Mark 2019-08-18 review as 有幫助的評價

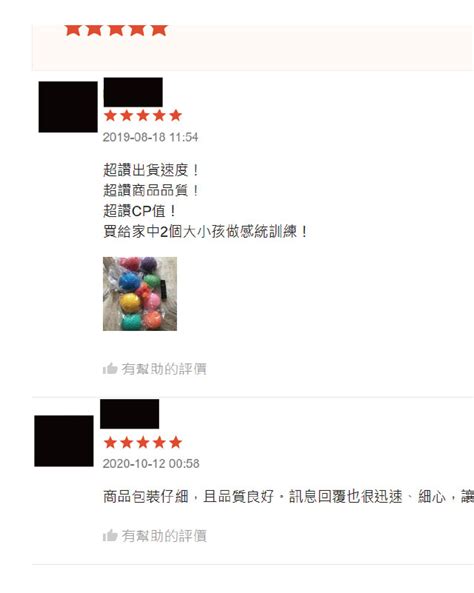pos(155,369)
